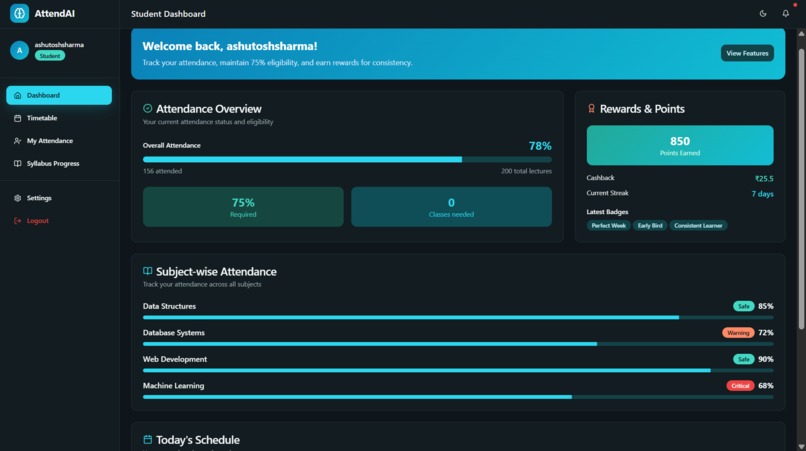The height and width of the screenshot is (451, 806).
Task: Click the ₹25.5 cashback value
Action: pyautogui.click(x=764, y=178)
